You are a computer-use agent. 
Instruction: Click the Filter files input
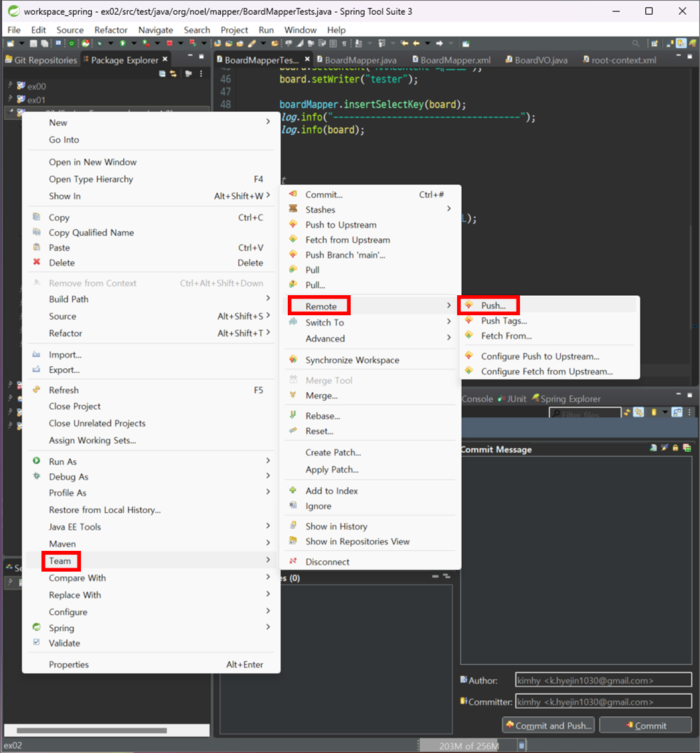click(x=586, y=414)
